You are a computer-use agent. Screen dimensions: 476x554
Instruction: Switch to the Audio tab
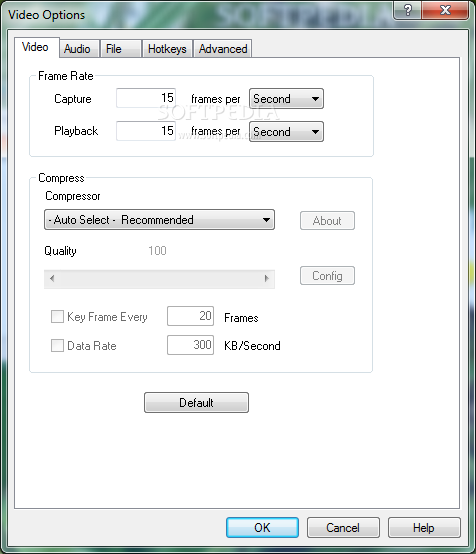tap(80, 49)
